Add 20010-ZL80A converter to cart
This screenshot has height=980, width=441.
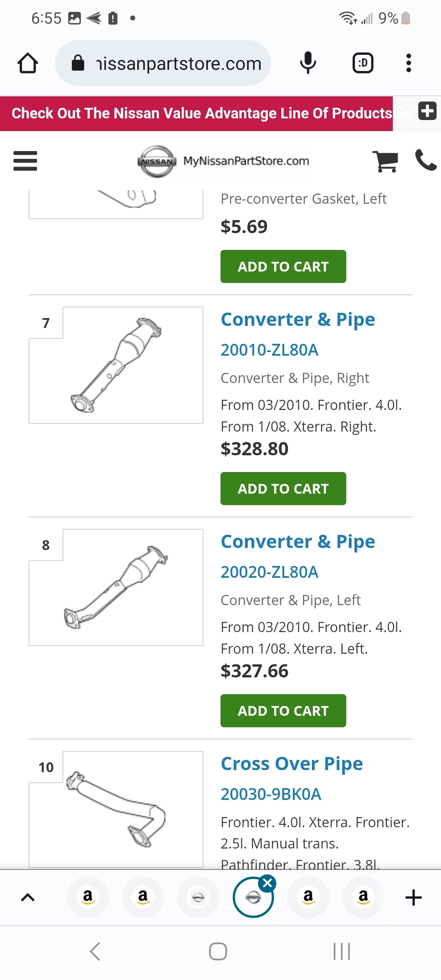[x=283, y=489]
